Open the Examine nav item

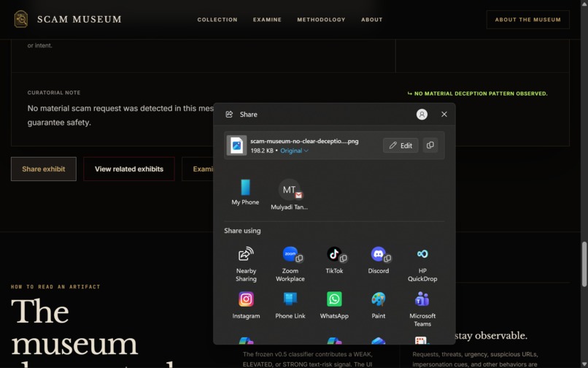(x=267, y=20)
